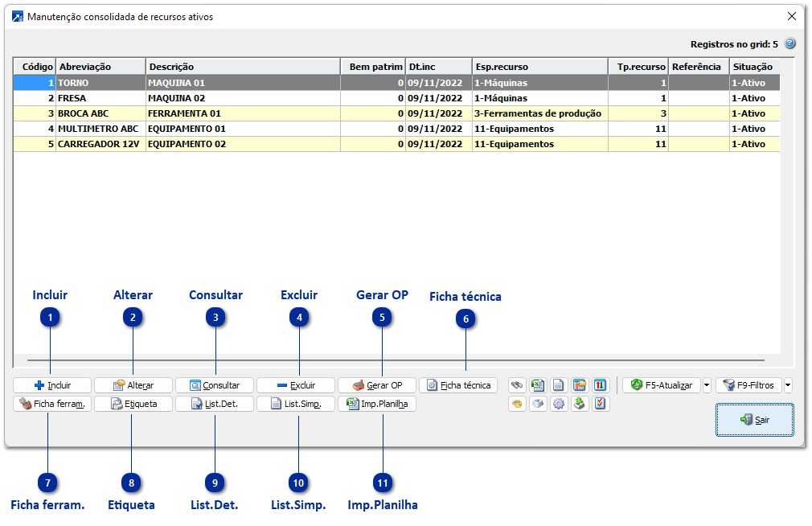Click the eraser icon in second row

point(538,404)
